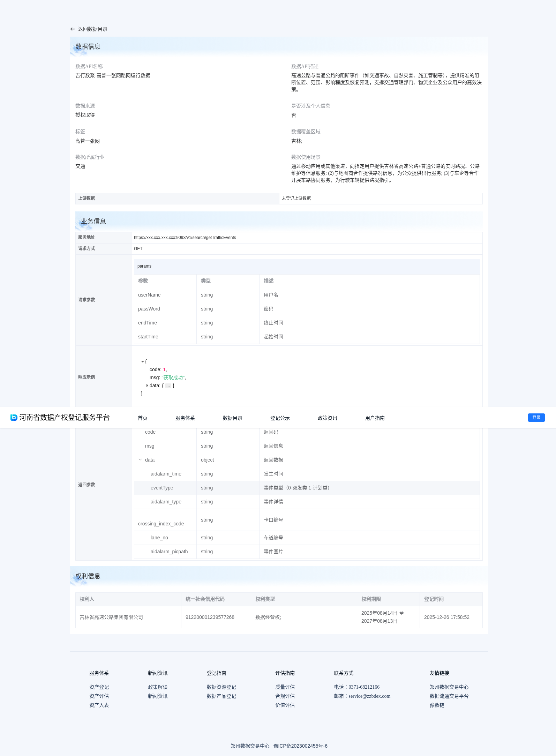
Task: Click the ellipsis placeholder inside data braces
Action: click(x=168, y=386)
